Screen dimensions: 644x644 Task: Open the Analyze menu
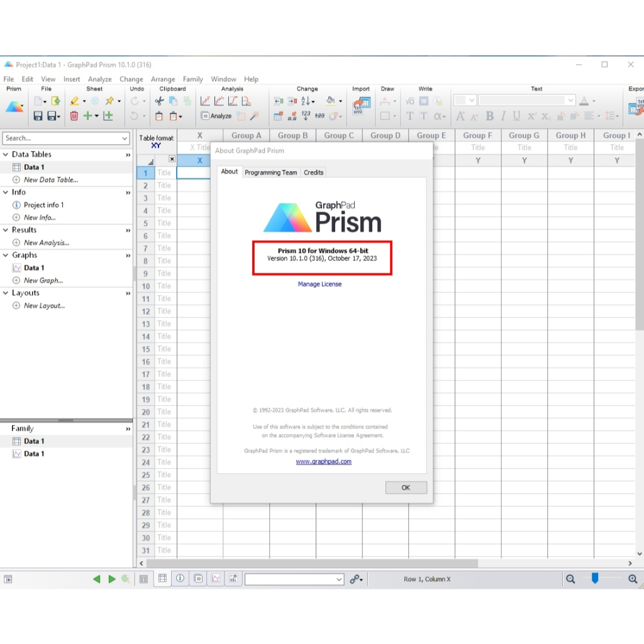coord(99,79)
